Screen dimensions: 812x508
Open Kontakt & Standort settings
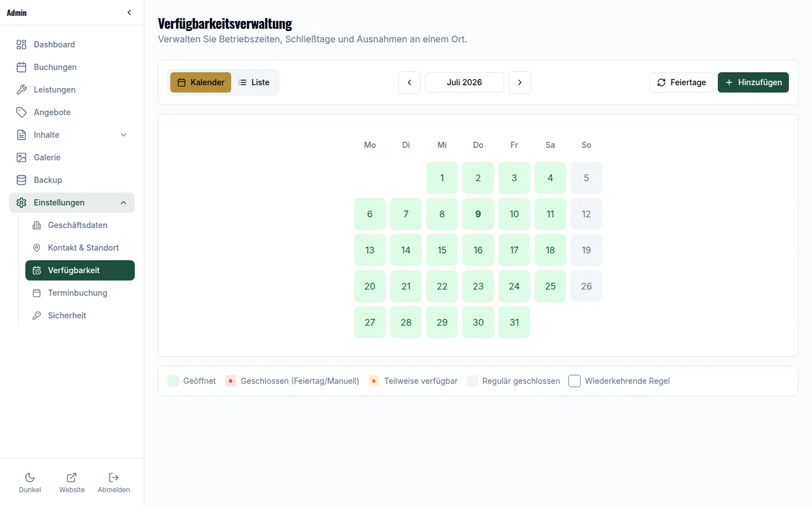(x=80, y=248)
